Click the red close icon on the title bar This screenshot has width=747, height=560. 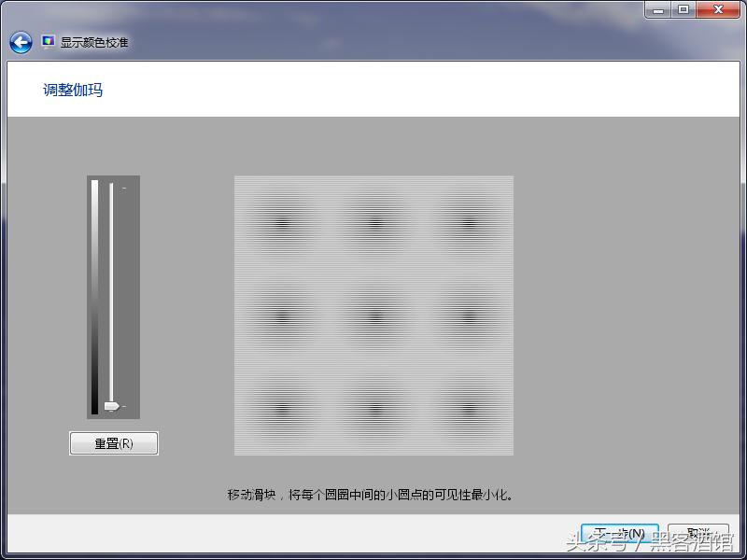[x=717, y=9]
